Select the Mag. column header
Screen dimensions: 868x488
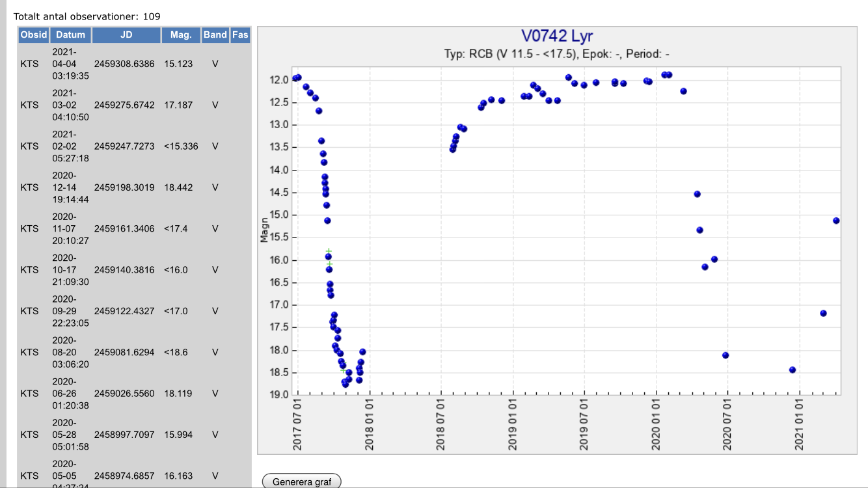(180, 35)
